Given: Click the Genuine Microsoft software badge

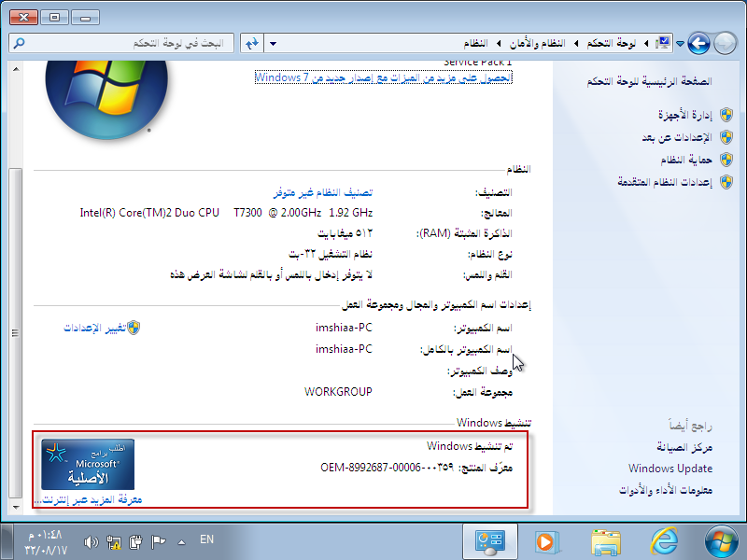Looking at the screenshot, I should coord(88,464).
